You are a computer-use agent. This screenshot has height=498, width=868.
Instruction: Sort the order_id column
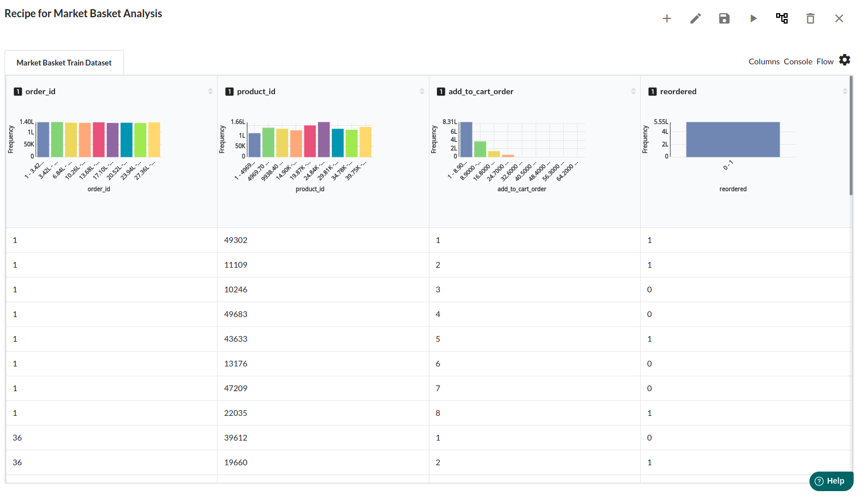point(210,91)
